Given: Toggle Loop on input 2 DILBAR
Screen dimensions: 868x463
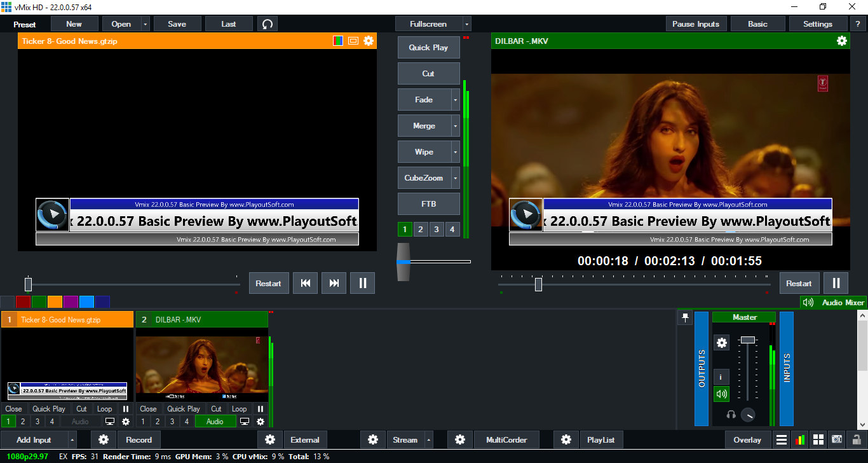Looking at the screenshot, I should coord(240,409).
